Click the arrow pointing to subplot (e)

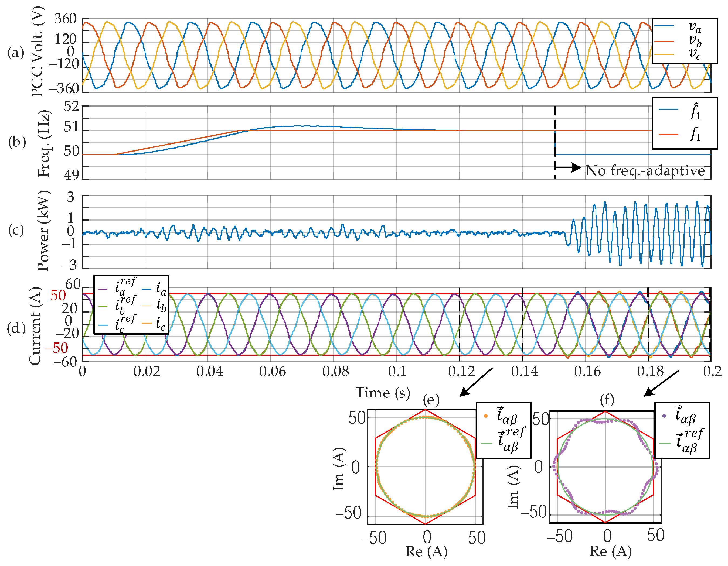tap(475, 382)
